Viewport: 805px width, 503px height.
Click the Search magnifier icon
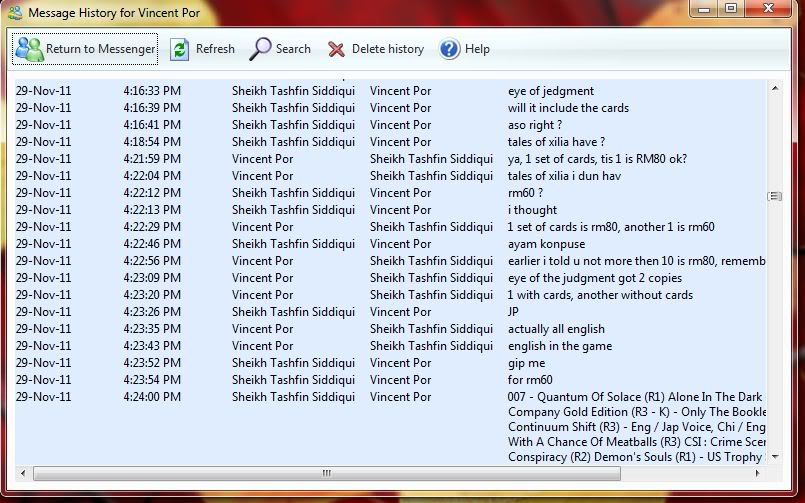point(261,49)
